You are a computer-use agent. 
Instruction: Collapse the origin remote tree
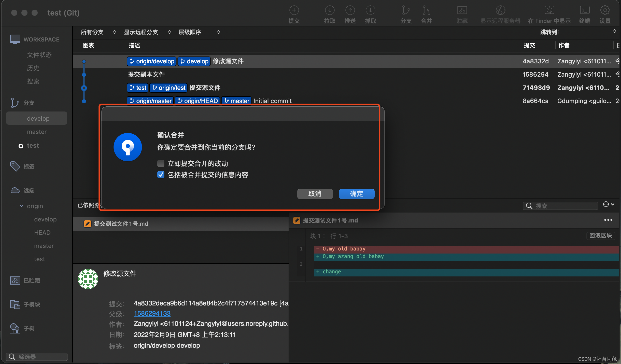tap(22, 206)
